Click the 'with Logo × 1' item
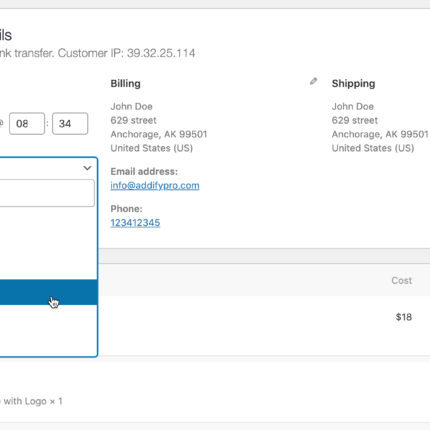This screenshot has height=430, width=430. coord(33,401)
